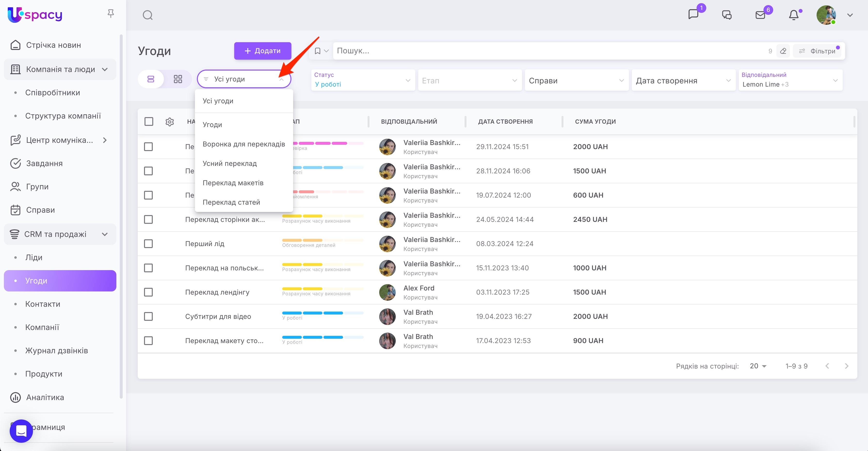Change rows per page dropdown 20
Image resolution: width=868 pixels, height=451 pixels.
[x=758, y=366]
